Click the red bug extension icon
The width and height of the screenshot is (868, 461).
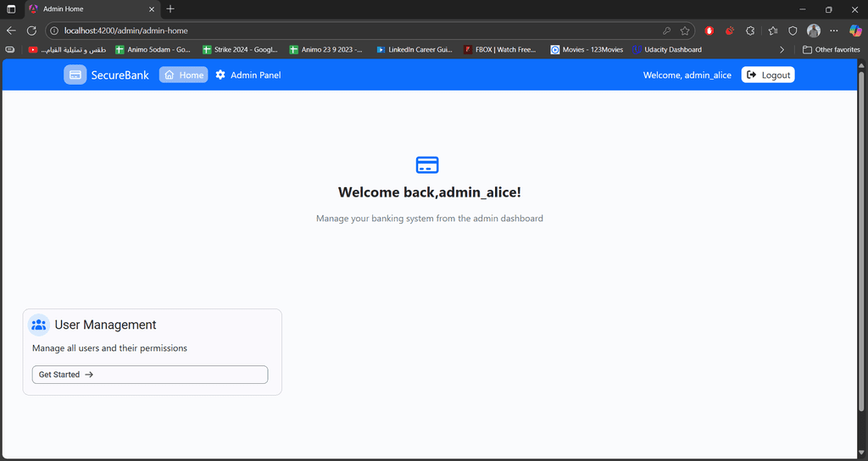pos(730,31)
